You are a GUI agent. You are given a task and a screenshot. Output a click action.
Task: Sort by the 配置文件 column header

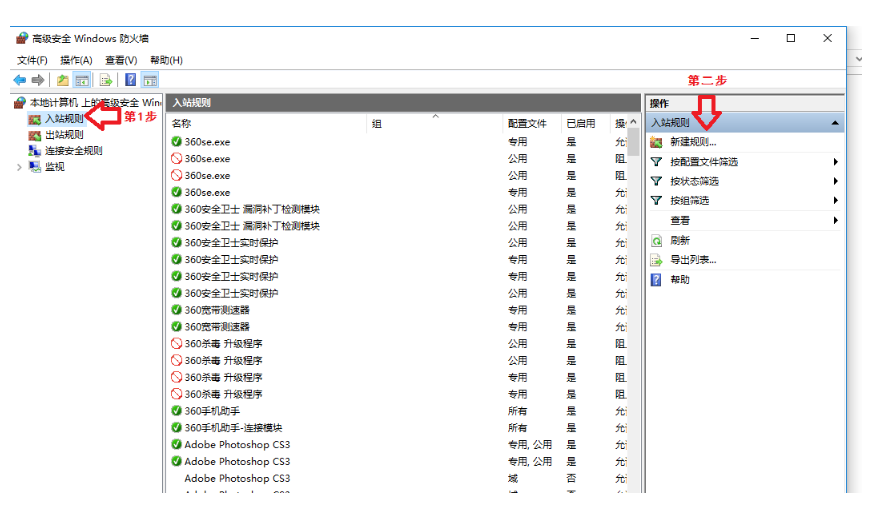531,124
